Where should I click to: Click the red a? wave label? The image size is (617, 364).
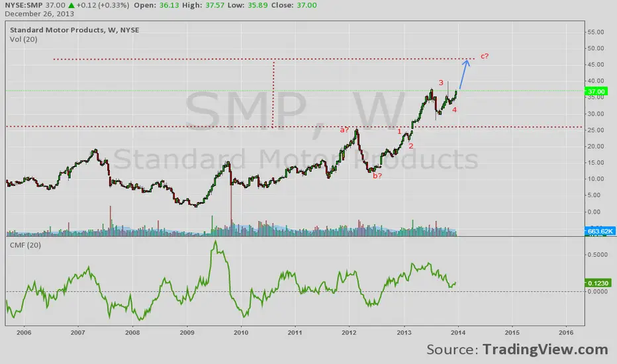[x=344, y=130]
